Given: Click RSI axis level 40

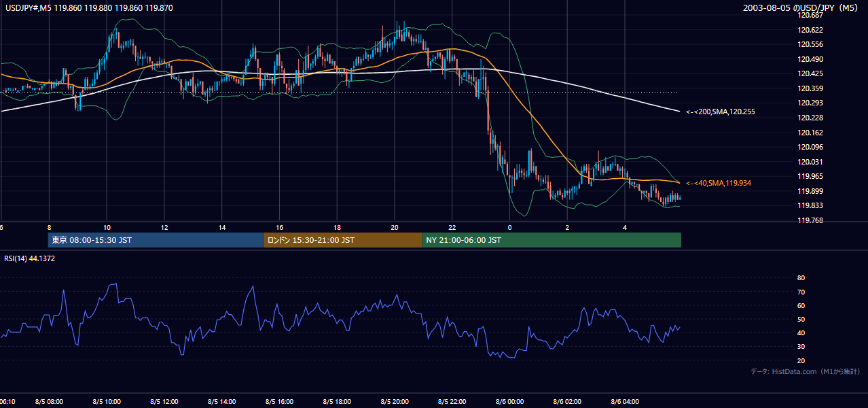Looking at the screenshot, I should pos(801,333).
